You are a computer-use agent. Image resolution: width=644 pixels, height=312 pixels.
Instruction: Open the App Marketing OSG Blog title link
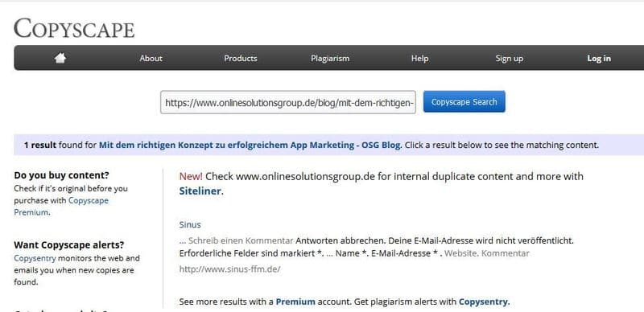coord(250,145)
